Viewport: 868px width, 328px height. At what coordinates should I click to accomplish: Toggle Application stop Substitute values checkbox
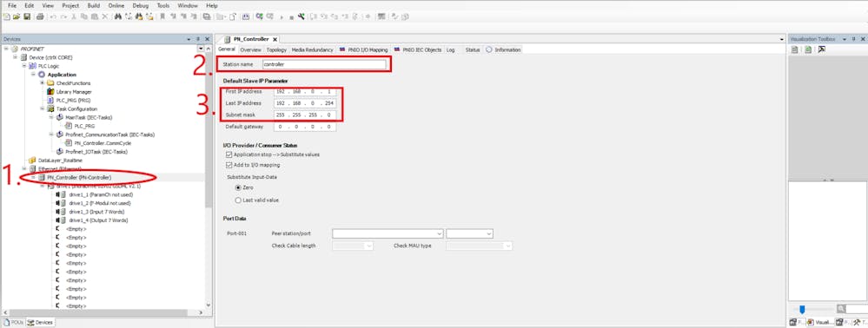229,154
